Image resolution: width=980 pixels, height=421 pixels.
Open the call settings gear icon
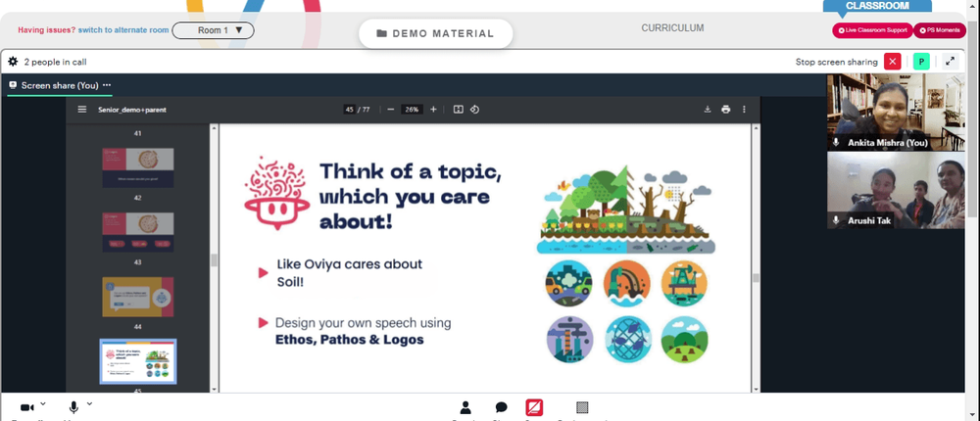tap(13, 62)
